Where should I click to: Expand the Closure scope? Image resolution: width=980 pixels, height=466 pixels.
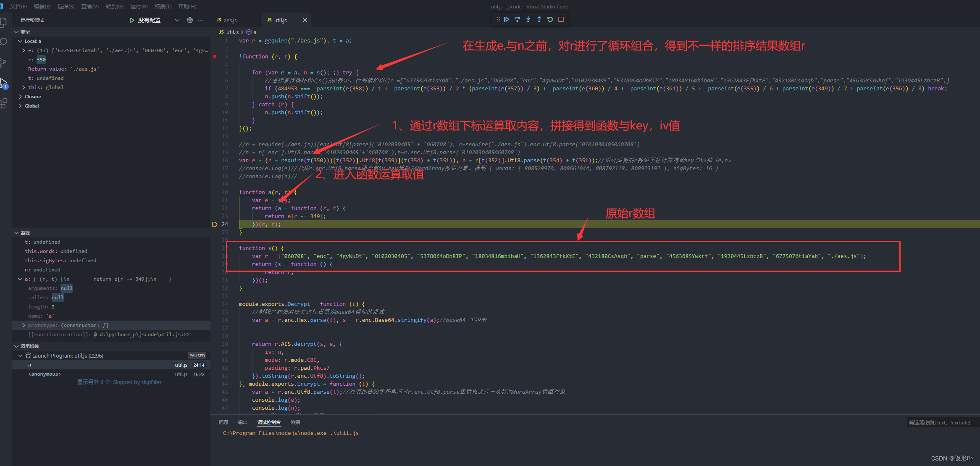pos(20,97)
